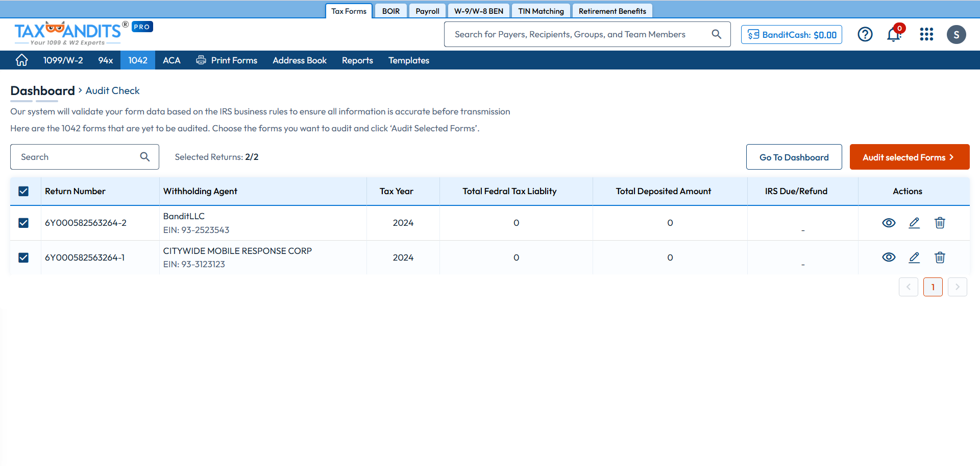Uncheck return 6Y000582563264-1

[x=23, y=258]
